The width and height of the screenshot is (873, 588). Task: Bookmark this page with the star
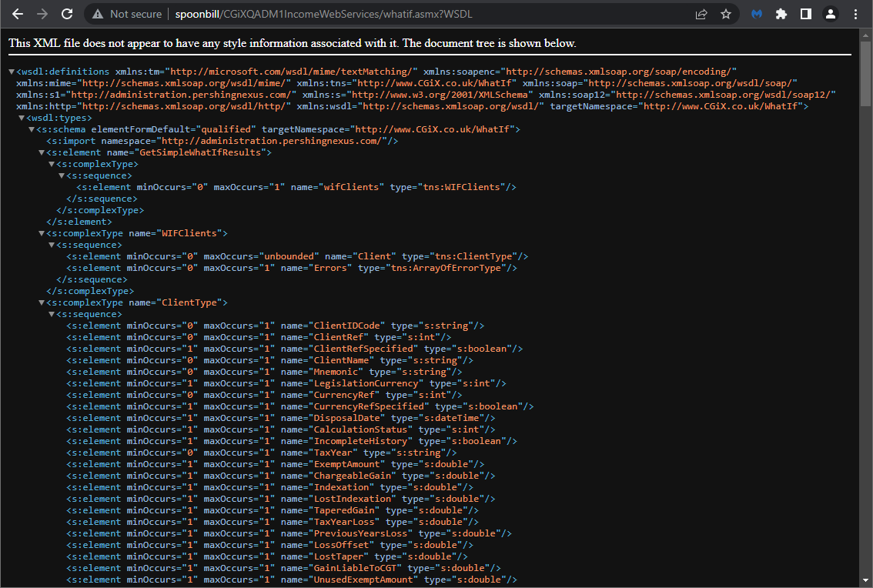tap(725, 14)
